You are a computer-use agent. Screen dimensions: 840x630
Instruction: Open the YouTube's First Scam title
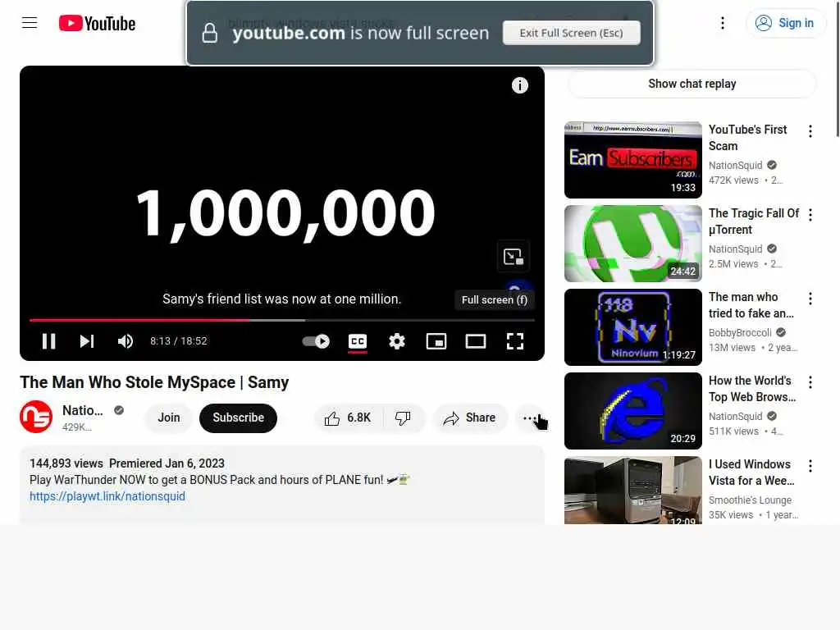[747, 138]
